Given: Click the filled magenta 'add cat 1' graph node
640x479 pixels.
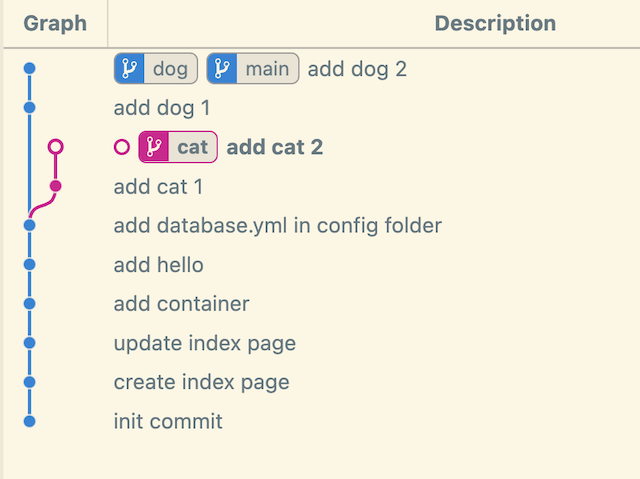Looking at the screenshot, I should coord(56,186).
